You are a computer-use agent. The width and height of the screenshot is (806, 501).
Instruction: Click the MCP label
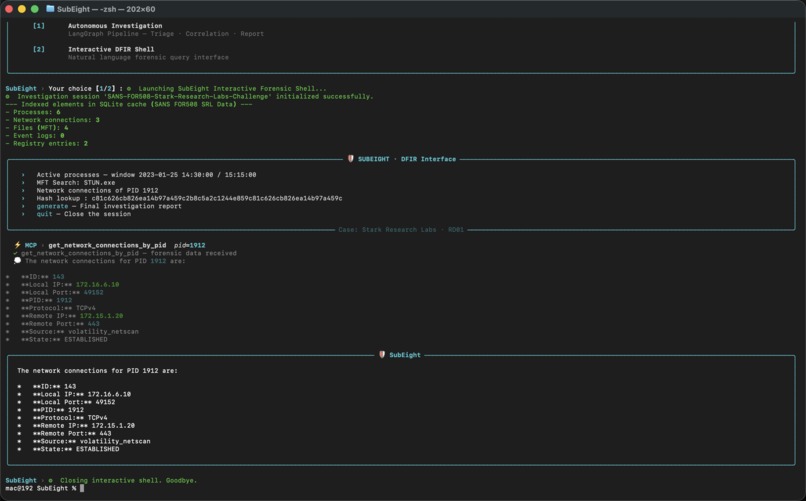coord(31,245)
